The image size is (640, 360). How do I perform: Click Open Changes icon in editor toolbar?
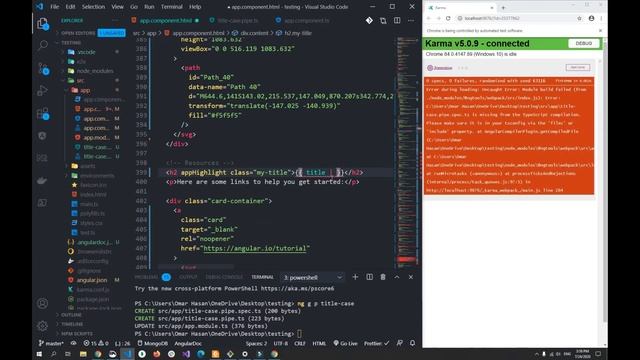pos(383,20)
